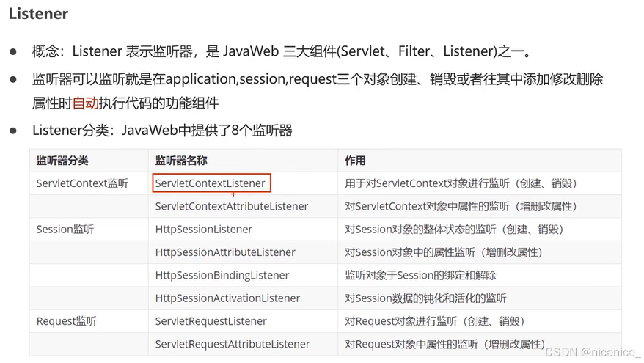Click the 作用 column header
This screenshot has height=363, width=644.
pyautogui.click(x=355, y=161)
